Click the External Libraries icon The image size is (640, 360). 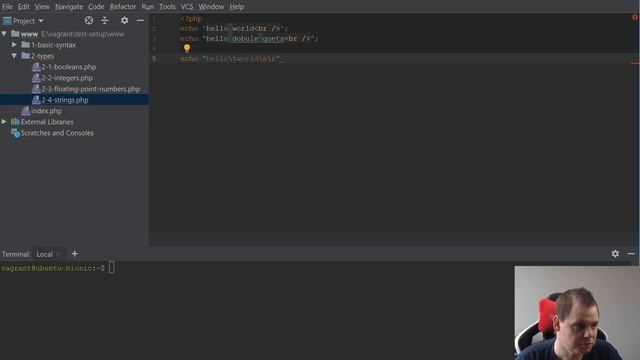coord(15,122)
